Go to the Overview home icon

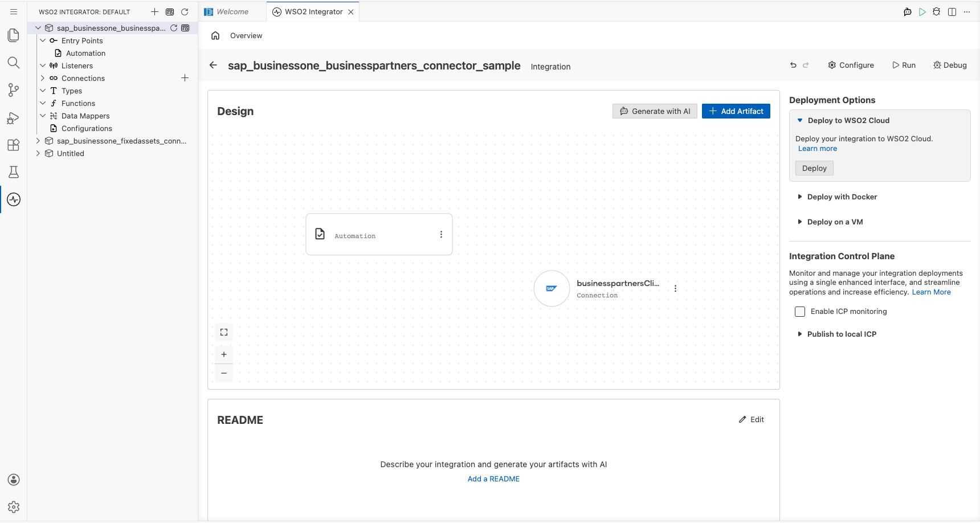coord(215,35)
